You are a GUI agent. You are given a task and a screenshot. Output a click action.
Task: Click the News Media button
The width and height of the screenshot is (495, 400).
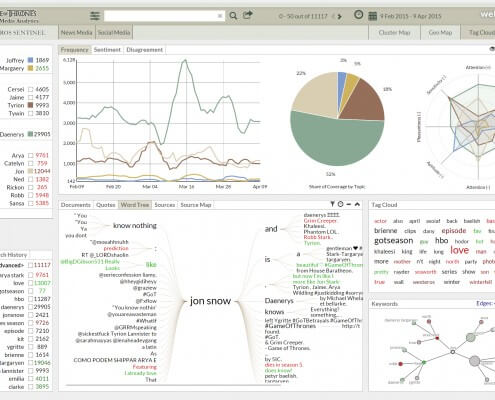tap(77, 32)
